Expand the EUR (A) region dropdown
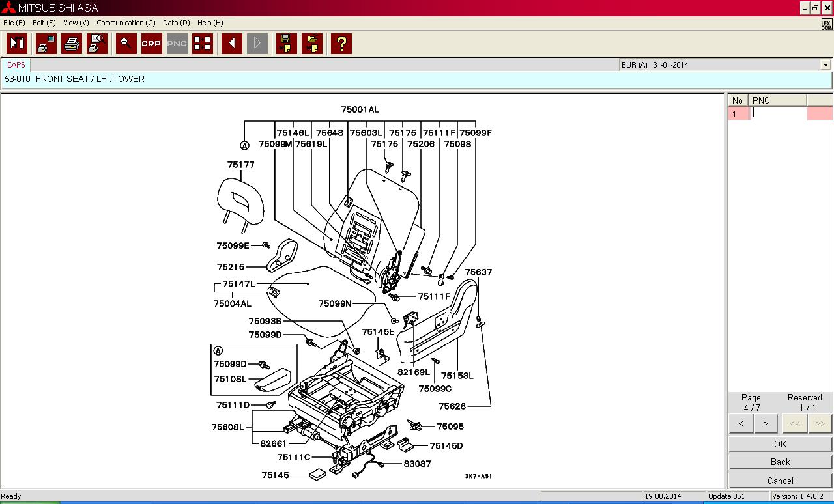834x504 pixels. tap(826, 65)
